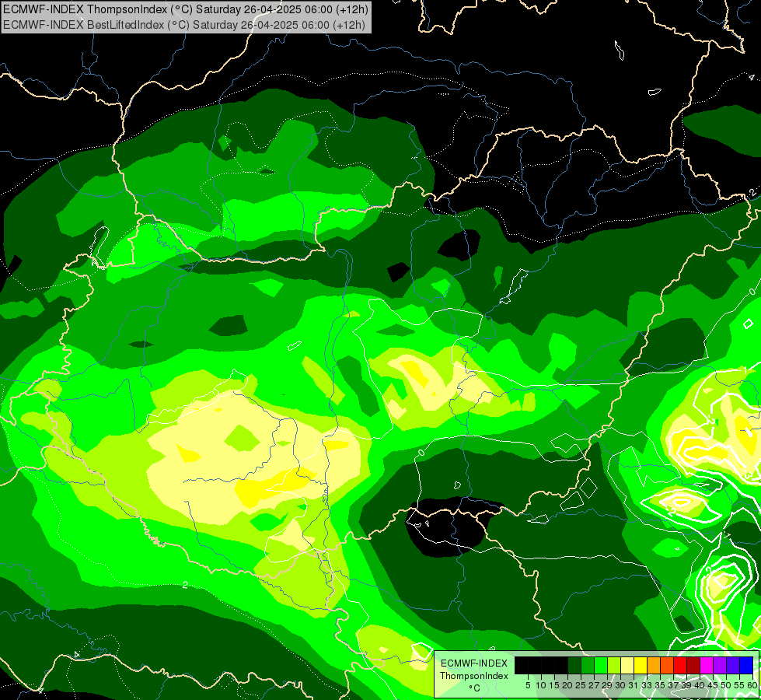Image resolution: width=761 pixels, height=700 pixels.
Task: Click legend scale value 20
Action: (x=567, y=685)
